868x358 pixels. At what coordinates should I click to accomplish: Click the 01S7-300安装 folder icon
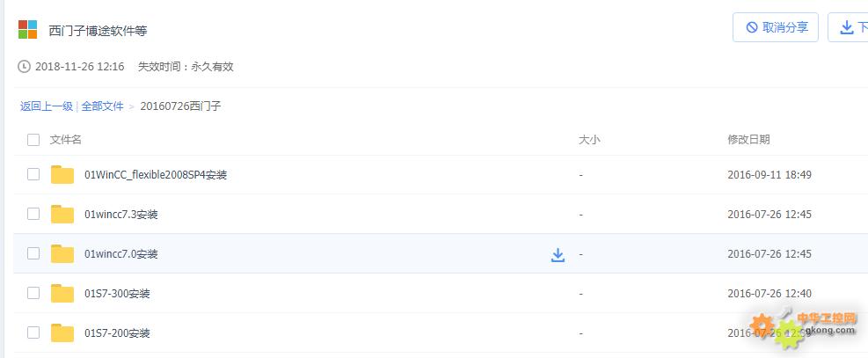[62, 293]
